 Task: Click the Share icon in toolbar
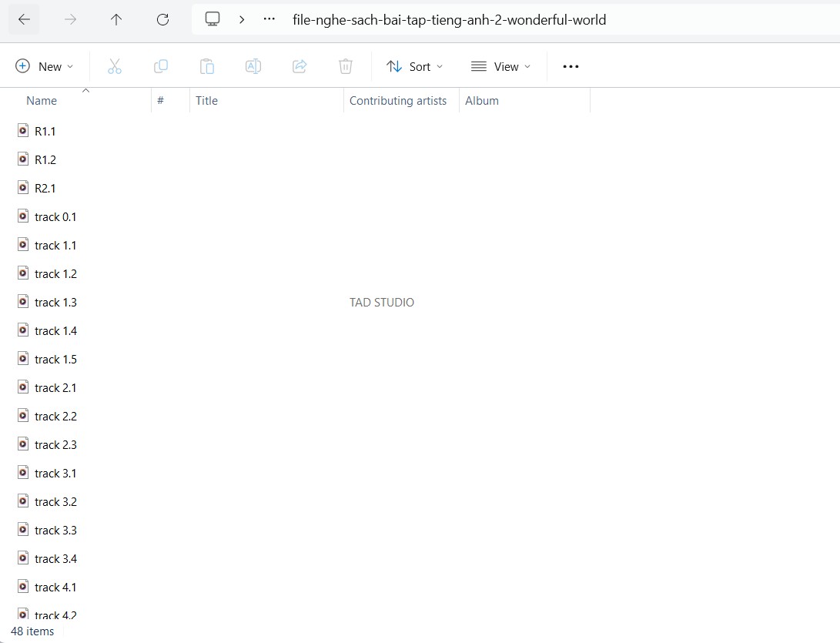[300, 67]
